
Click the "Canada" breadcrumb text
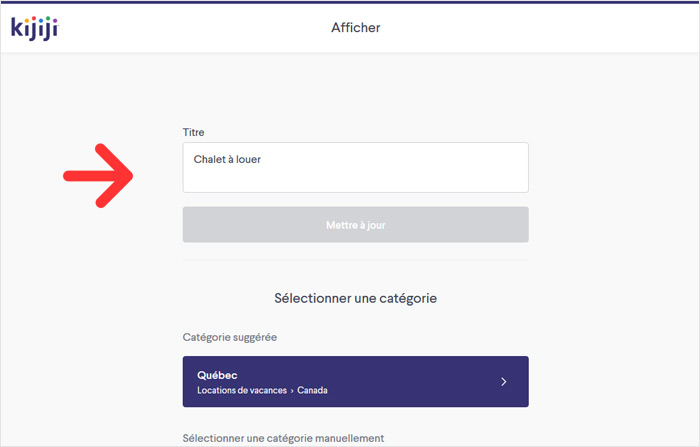[x=312, y=390]
